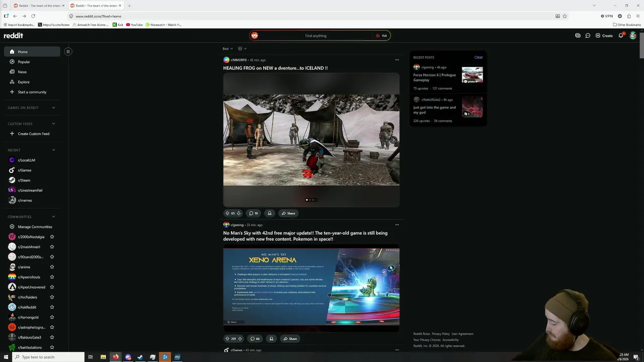The height and width of the screenshot is (362, 644).
Task: Favorite r/2000sNostalgia with star
Action: point(52,237)
